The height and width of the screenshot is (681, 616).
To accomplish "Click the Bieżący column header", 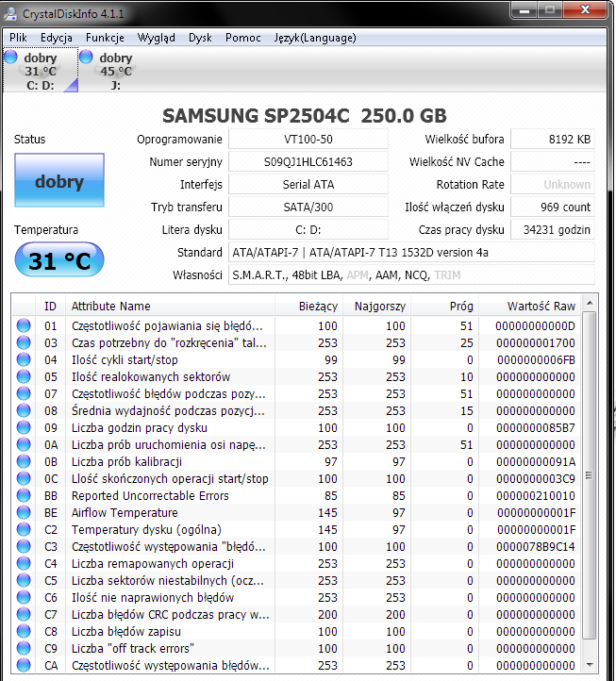I will (308, 307).
